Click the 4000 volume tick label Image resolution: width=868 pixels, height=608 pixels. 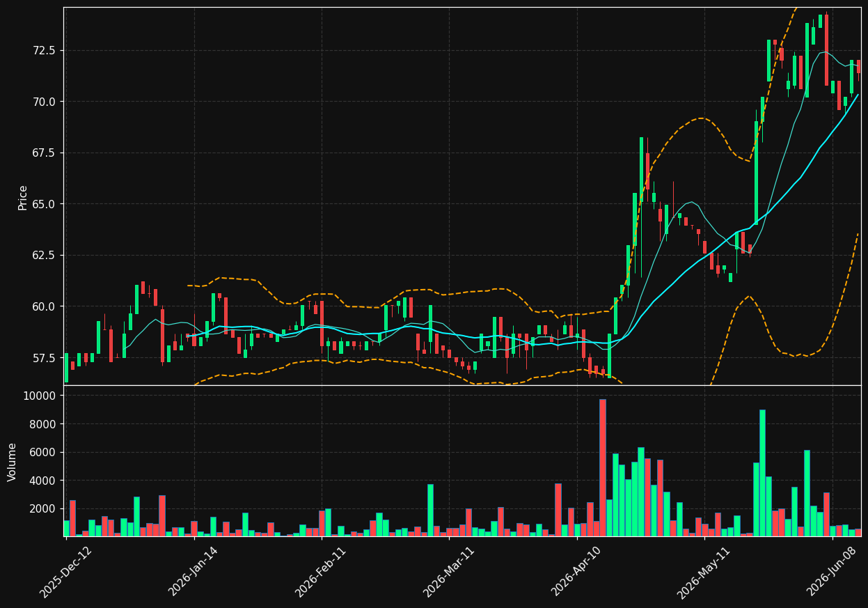pos(42,481)
